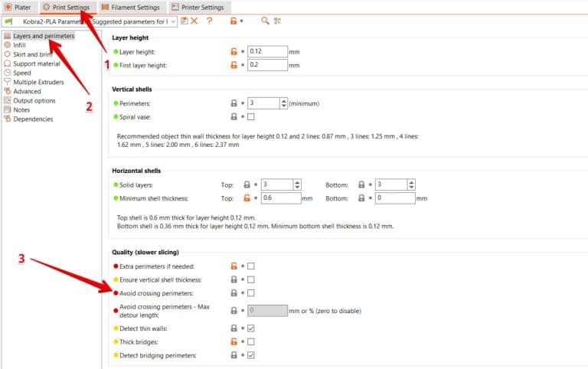Open the Kobra2-PLA preset dropdown
Image resolution: width=588 pixels, height=369 pixels.
pos(173,21)
